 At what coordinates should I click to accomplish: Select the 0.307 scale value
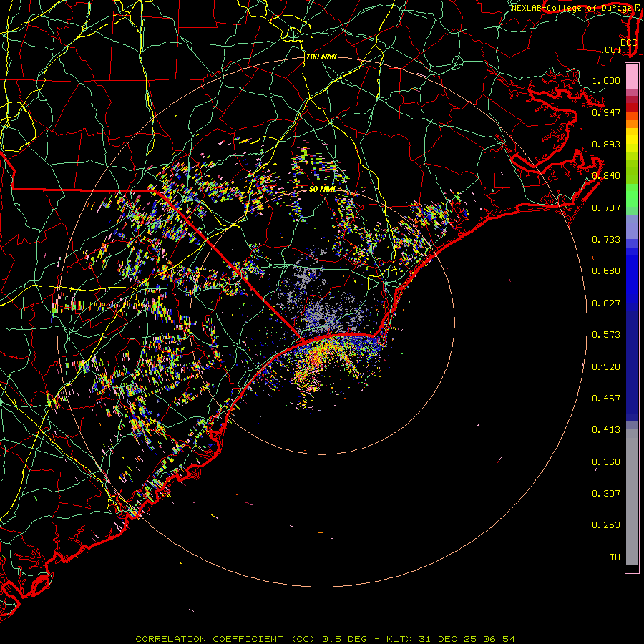tap(606, 494)
